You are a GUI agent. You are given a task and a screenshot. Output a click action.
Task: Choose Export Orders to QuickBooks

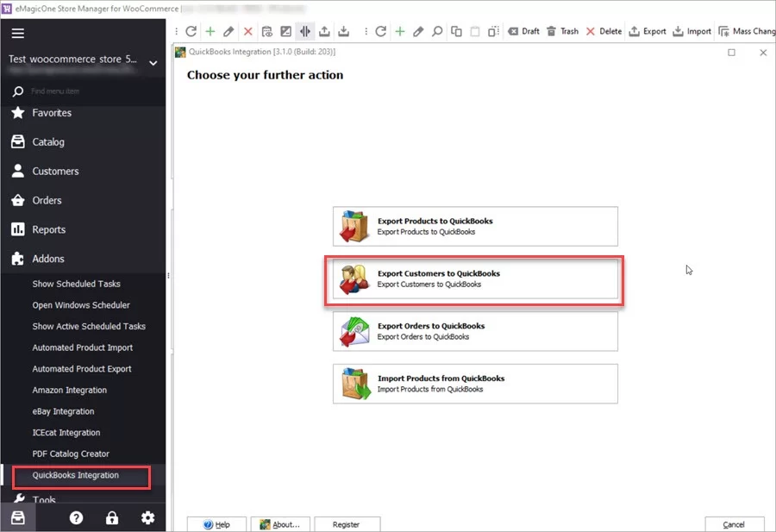(x=475, y=330)
